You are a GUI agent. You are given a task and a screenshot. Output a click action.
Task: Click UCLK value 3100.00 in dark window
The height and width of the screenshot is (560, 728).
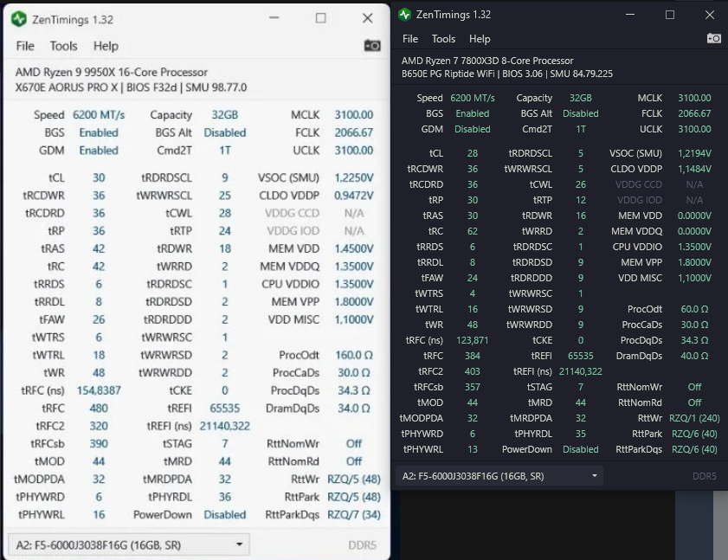click(694, 129)
